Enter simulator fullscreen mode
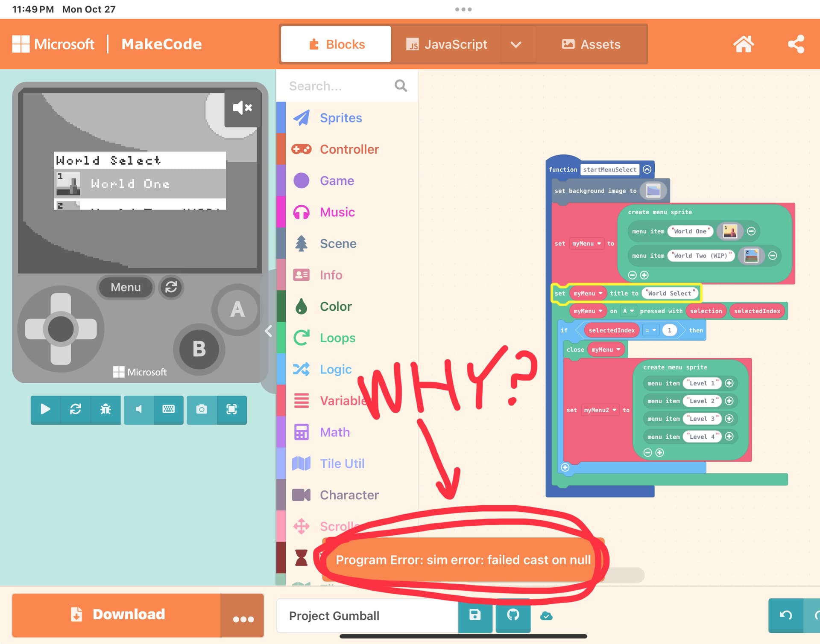Image resolution: width=820 pixels, height=644 pixels. [231, 410]
